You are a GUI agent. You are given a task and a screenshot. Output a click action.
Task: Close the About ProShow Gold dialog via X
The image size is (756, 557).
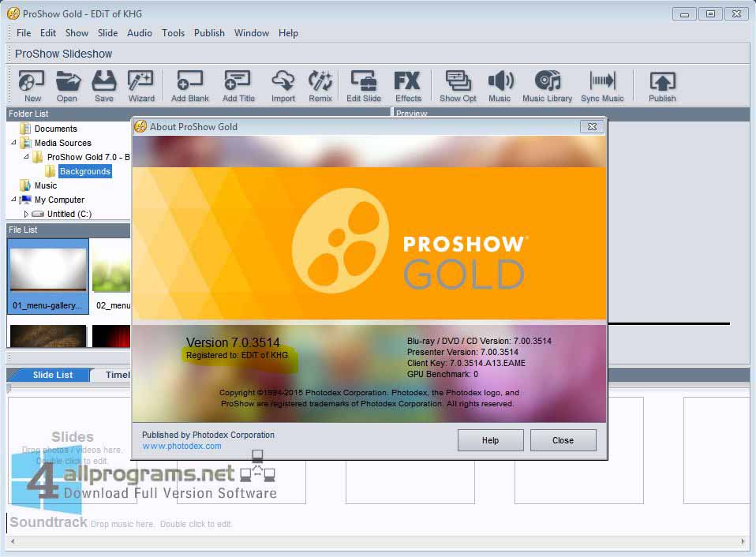point(592,126)
